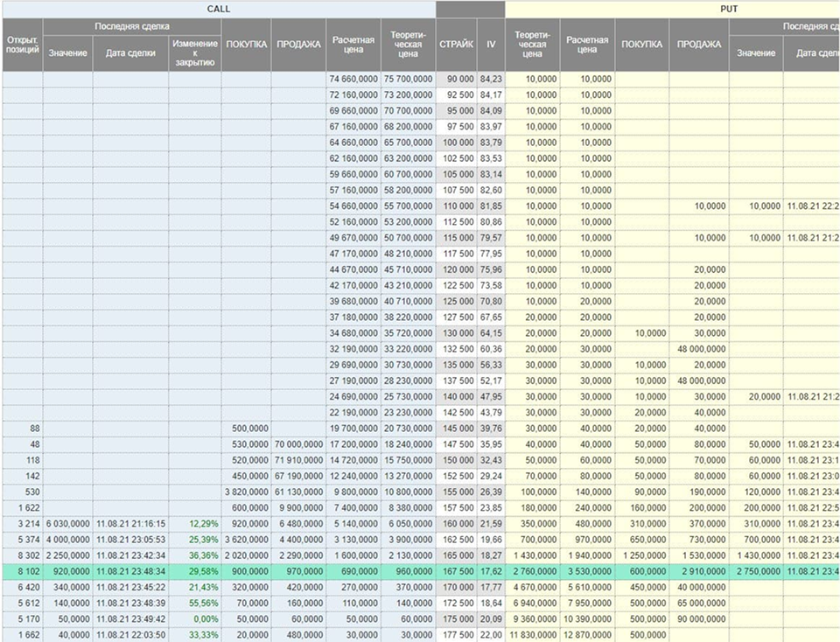Click the 177 500 strike cell
The image size is (840, 642).
[x=456, y=635]
